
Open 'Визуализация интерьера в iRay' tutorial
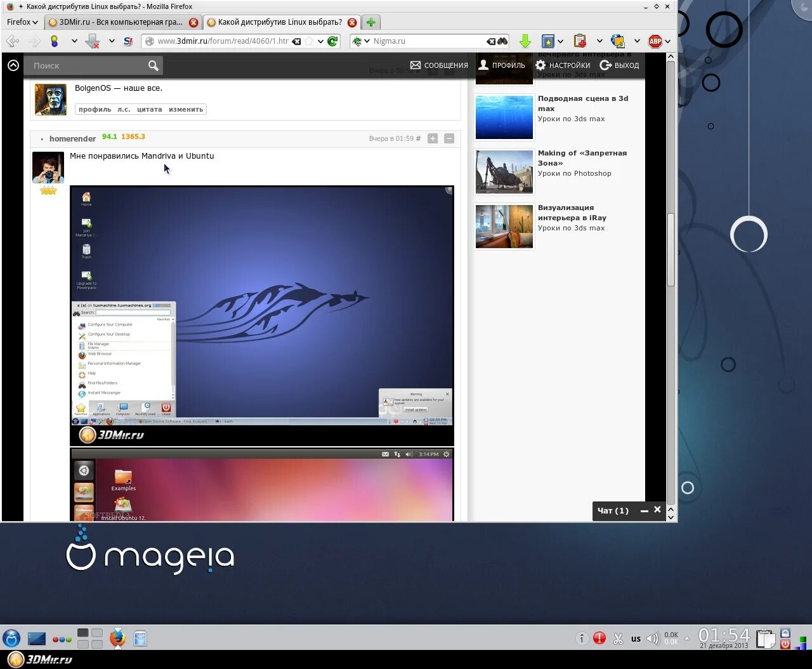572,213
